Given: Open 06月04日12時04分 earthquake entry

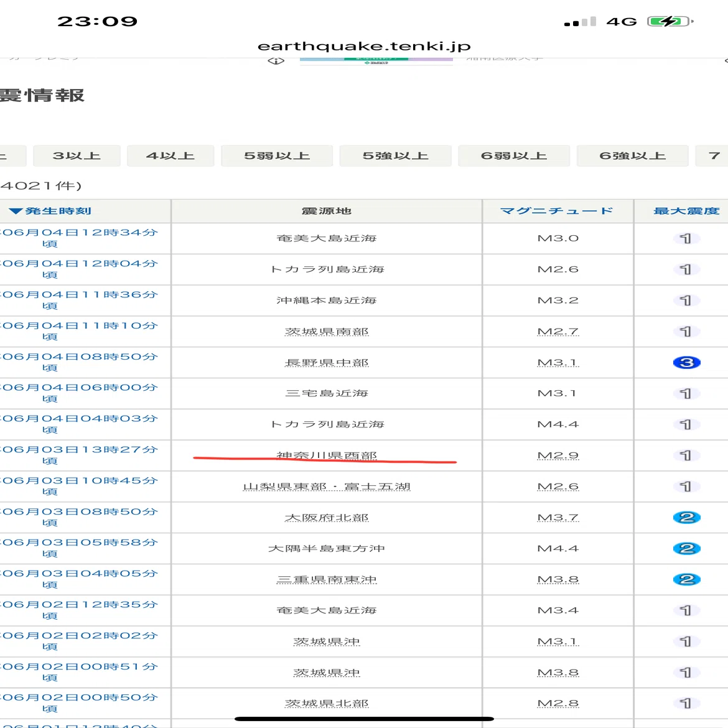Looking at the screenshot, I should 79,269.
